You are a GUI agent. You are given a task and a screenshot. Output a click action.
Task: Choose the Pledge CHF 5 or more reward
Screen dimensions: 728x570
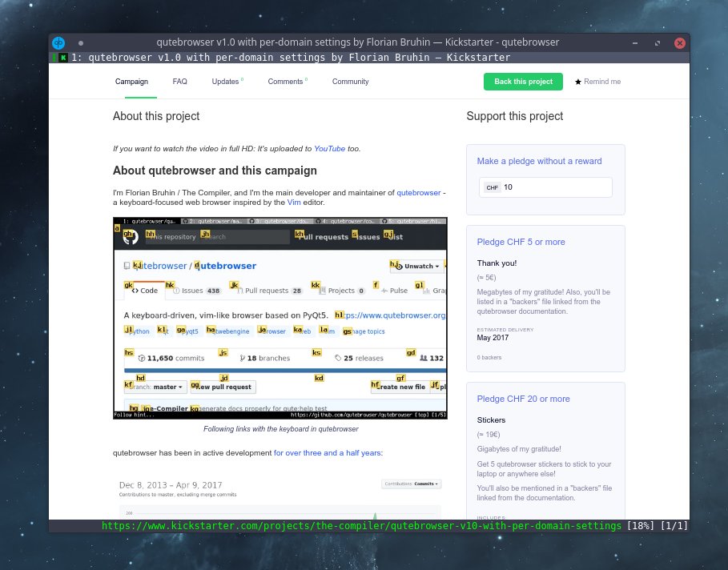521,242
